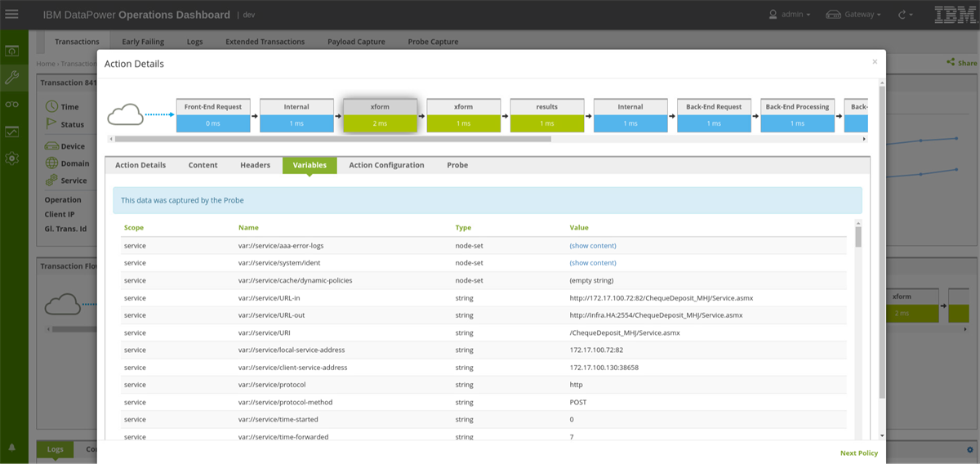The image size is (980, 464).
Task: Switch to the Action Details tab
Action: click(x=140, y=165)
